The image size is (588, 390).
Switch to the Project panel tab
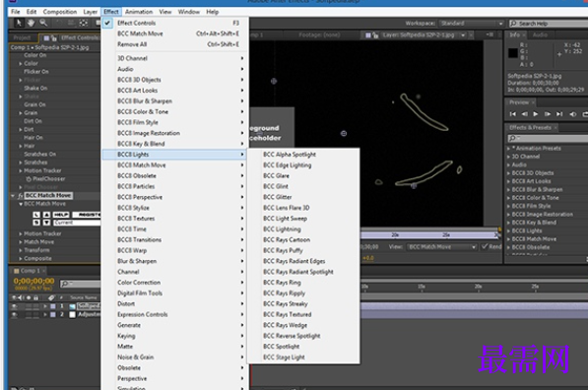pos(22,37)
